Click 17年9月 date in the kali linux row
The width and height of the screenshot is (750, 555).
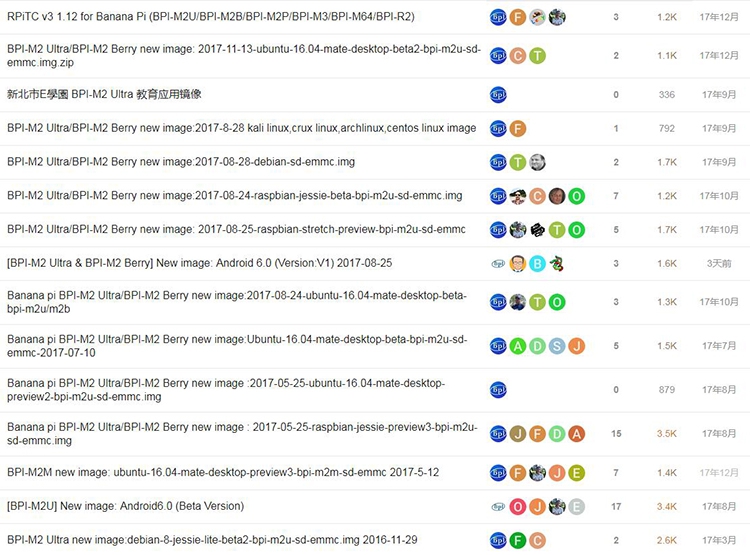pyautogui.click(x=719, y=129)
